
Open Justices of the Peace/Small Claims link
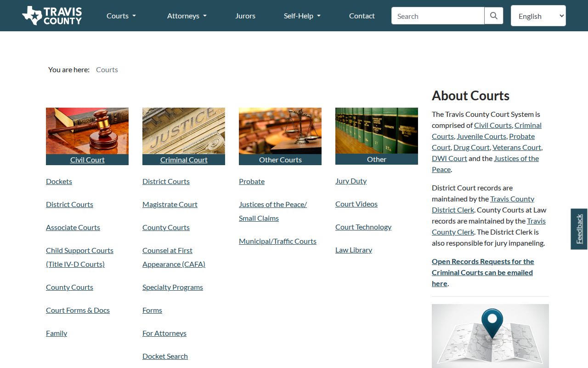click(x=273, y=211)
